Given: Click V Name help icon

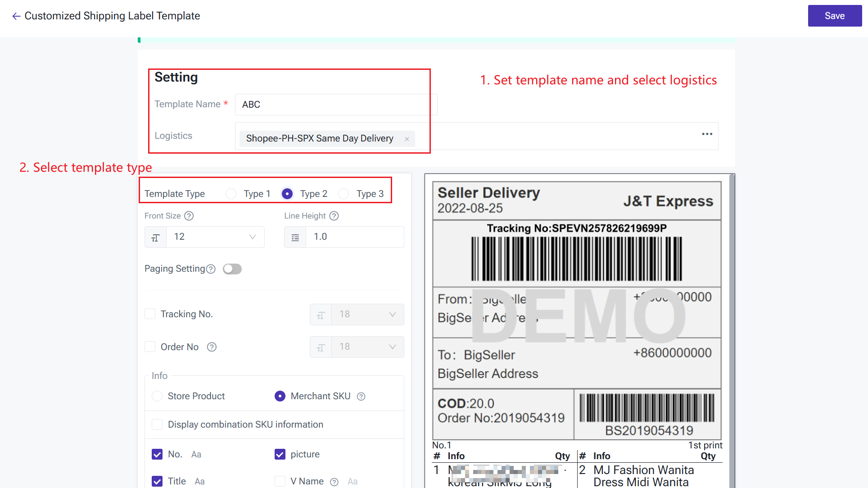Looking at the screenshot, I should (x=334, y=482).
